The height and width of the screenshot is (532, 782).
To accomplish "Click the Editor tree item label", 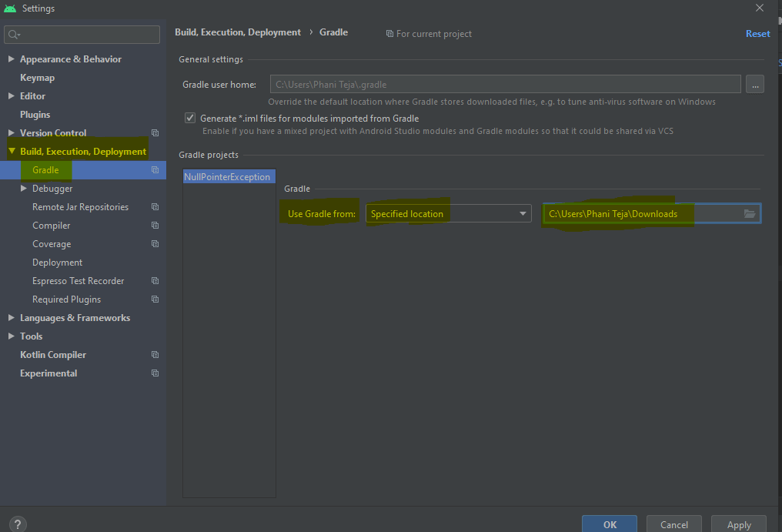I will pos(32,95).
